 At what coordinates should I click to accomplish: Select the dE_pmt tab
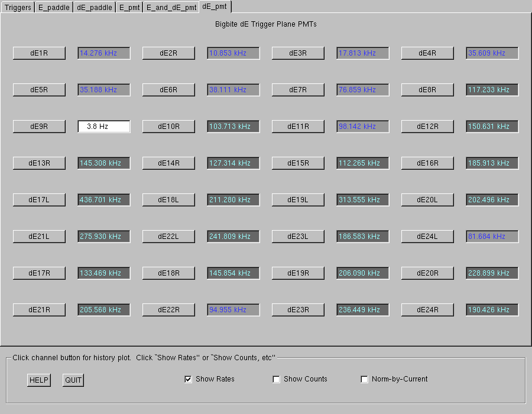[215, 7]
